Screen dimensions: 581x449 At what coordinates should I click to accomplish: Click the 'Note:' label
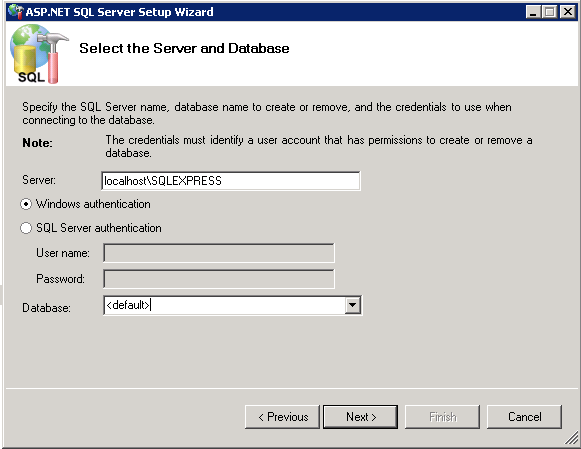point(37,143)
